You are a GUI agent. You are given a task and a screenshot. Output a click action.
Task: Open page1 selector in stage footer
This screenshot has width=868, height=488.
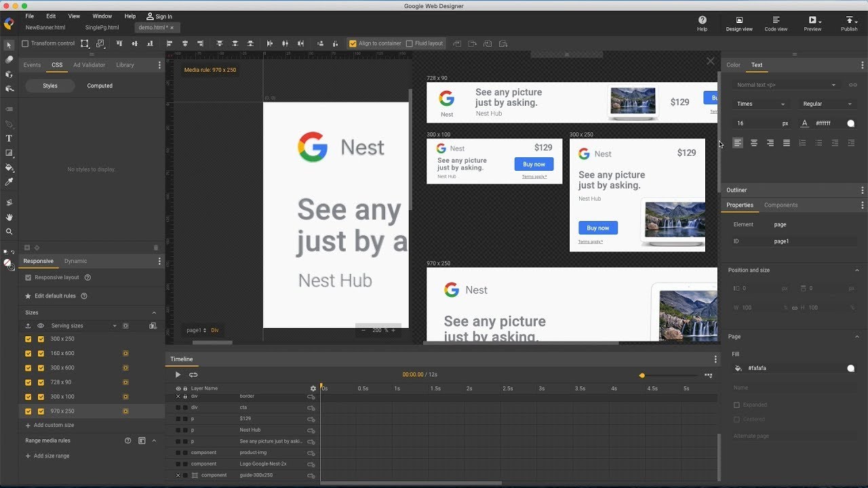197,330
